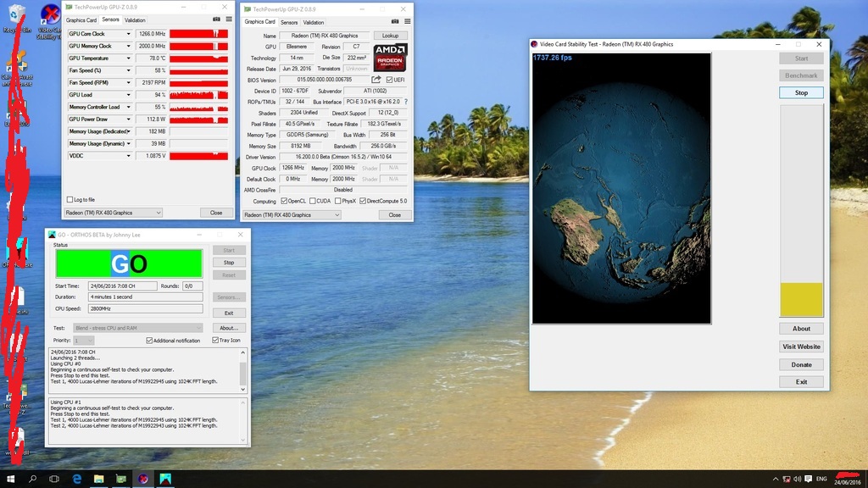868x488 pixels.
Task: Open the Radeon RX 480 selector in the Sensors window
Action: tap(113, 213)
